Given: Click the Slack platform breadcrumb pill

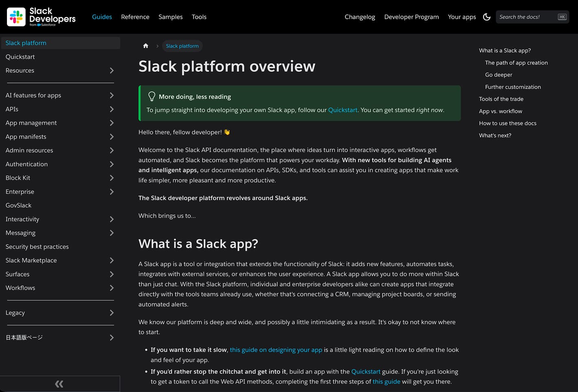Looking at the screenshot, I should (182, 46).
